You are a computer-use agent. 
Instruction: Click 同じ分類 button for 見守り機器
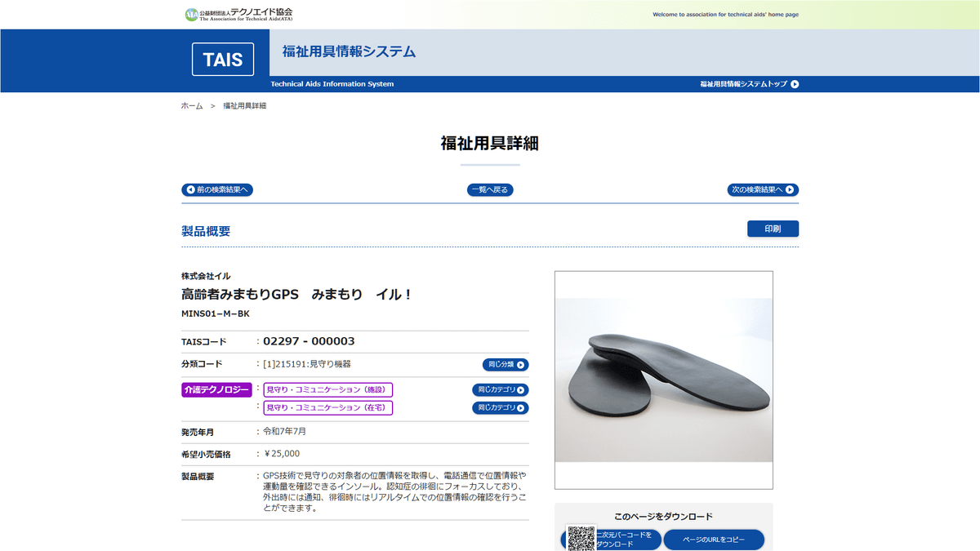(506, 365)
